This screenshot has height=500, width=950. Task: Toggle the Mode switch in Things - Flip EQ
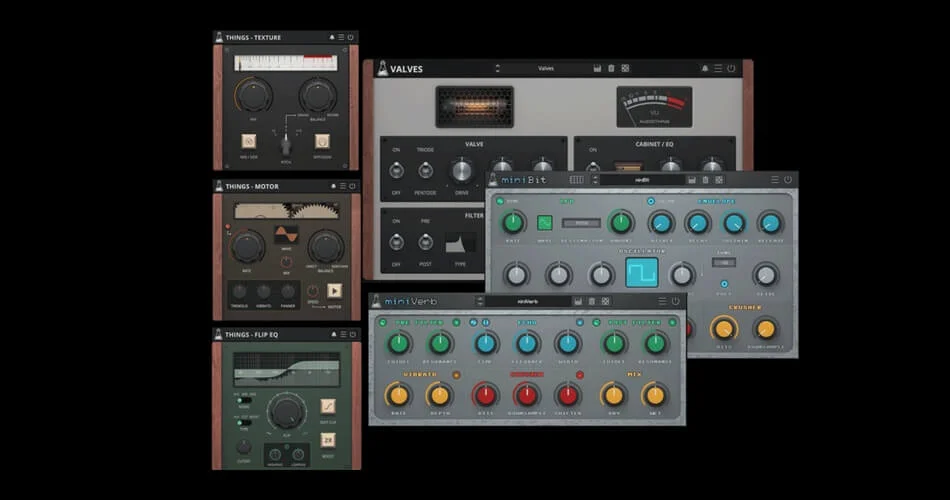click(x=244, y=401)
